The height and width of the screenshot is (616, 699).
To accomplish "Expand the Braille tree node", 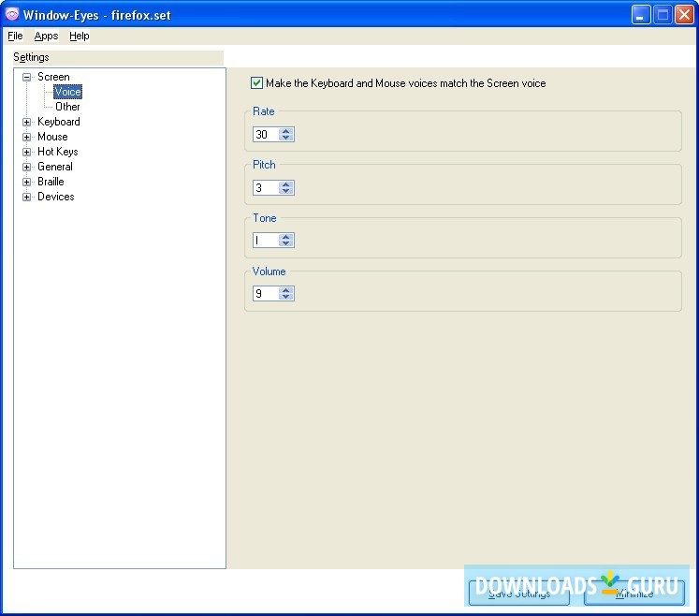I will click(x=27, y=182).
